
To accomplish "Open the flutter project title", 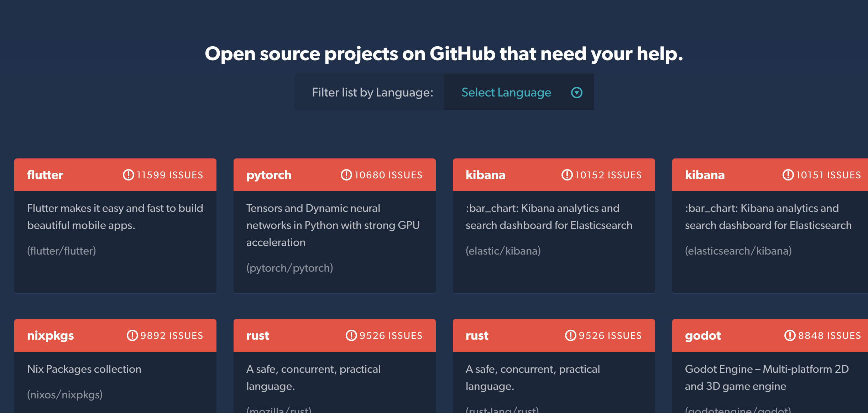I will click(45, 175).
